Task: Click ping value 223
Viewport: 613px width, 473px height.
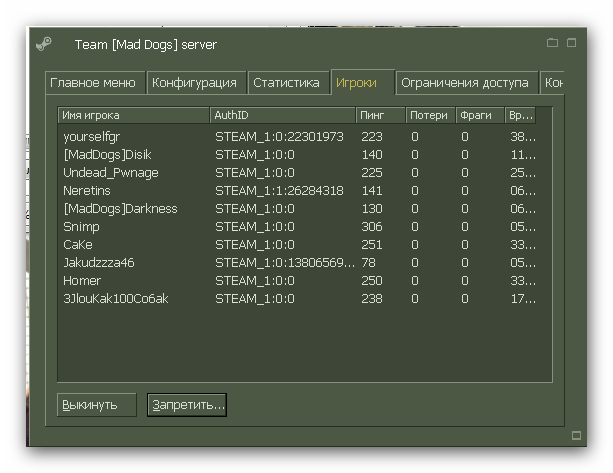Action: pos(372,136)
